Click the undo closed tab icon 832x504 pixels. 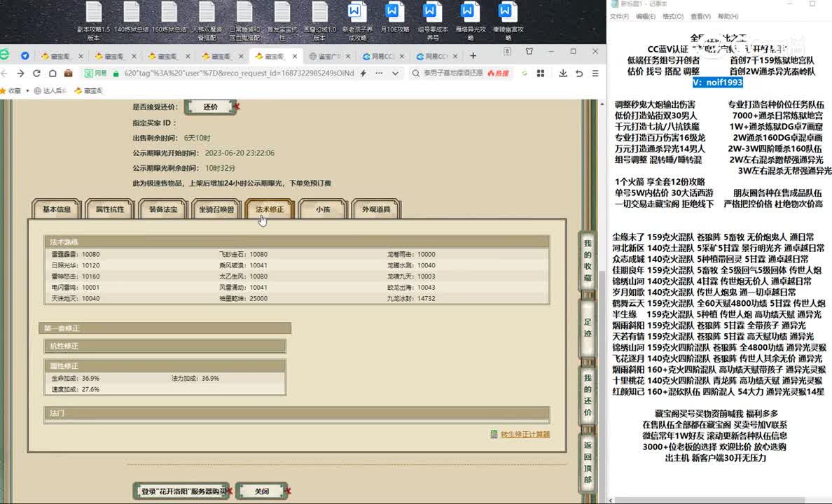[x=579, y=73]
